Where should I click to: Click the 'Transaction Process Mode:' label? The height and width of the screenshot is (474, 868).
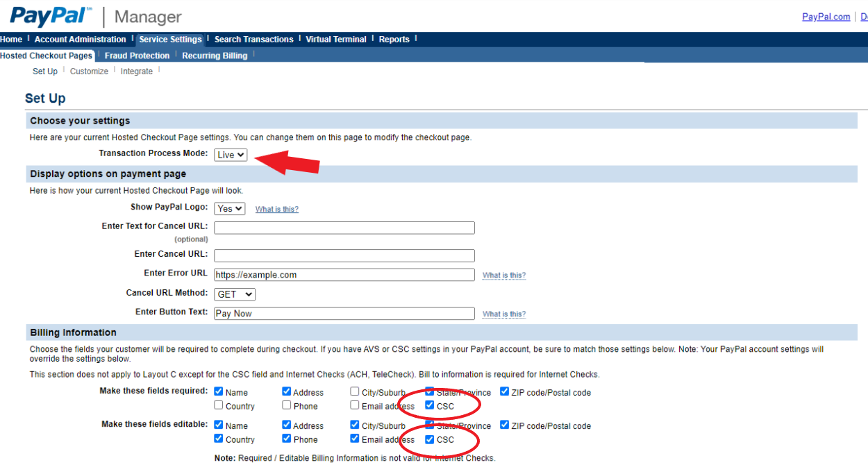pos(153,153)
